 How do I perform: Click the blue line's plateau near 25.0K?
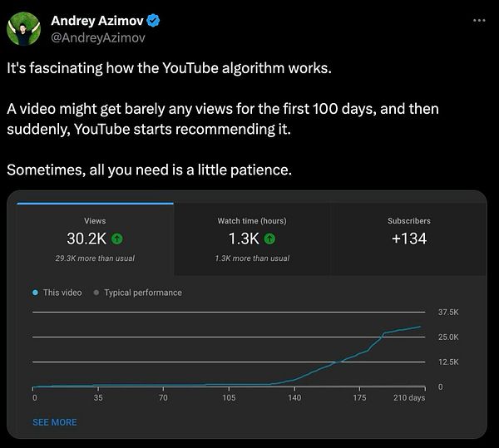(399, 331)
